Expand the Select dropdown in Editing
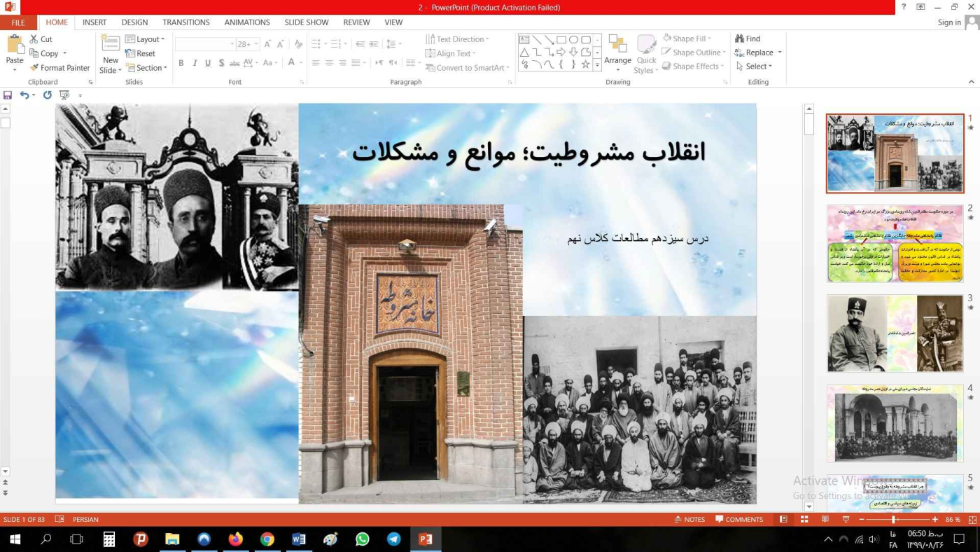The image size is (980, 552). [755, 67]
